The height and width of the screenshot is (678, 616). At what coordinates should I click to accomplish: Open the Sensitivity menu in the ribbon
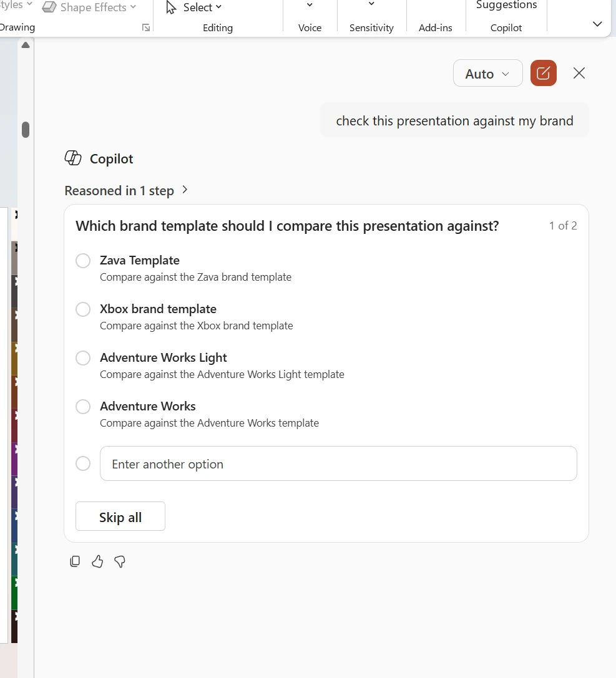(x=371, y=17)
